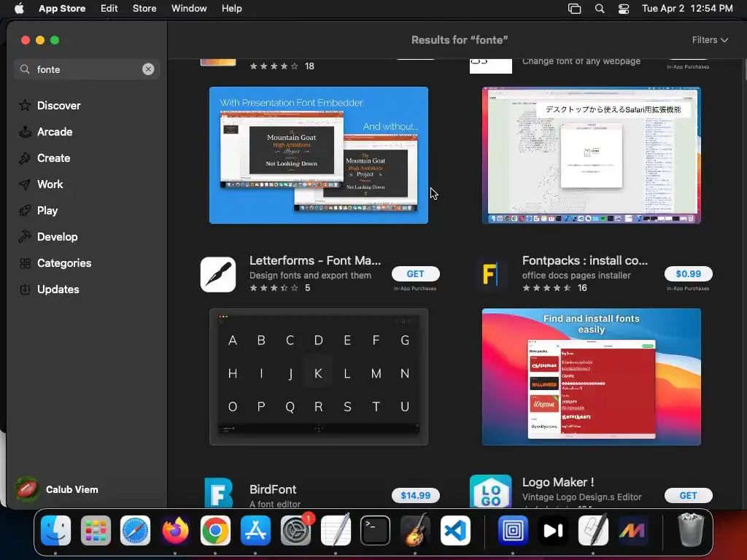The image size is (747, 560).
Task: Open the Apple menu
Action: 19,9
